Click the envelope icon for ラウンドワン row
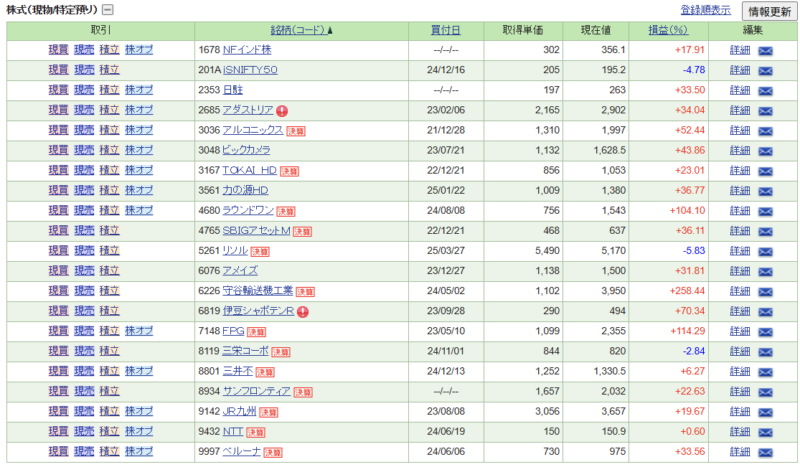The height and width of the screenshot is (467, 800). click(765, 211)
